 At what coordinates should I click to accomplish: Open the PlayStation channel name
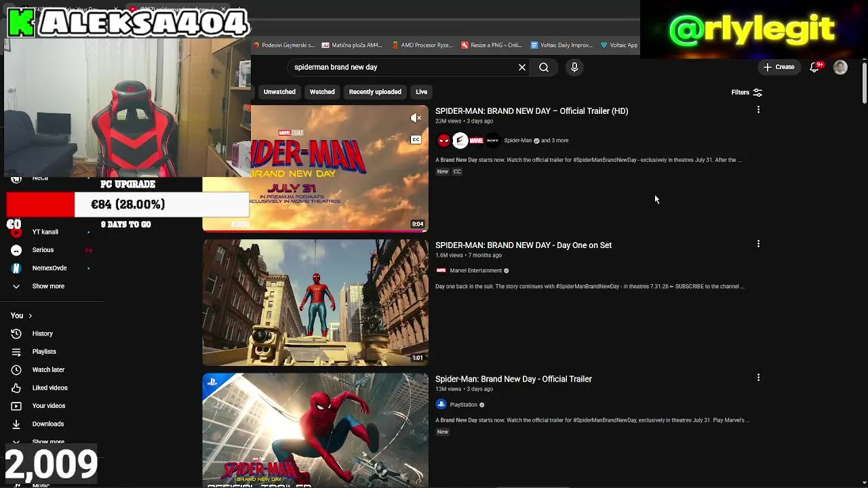(464, 405)
